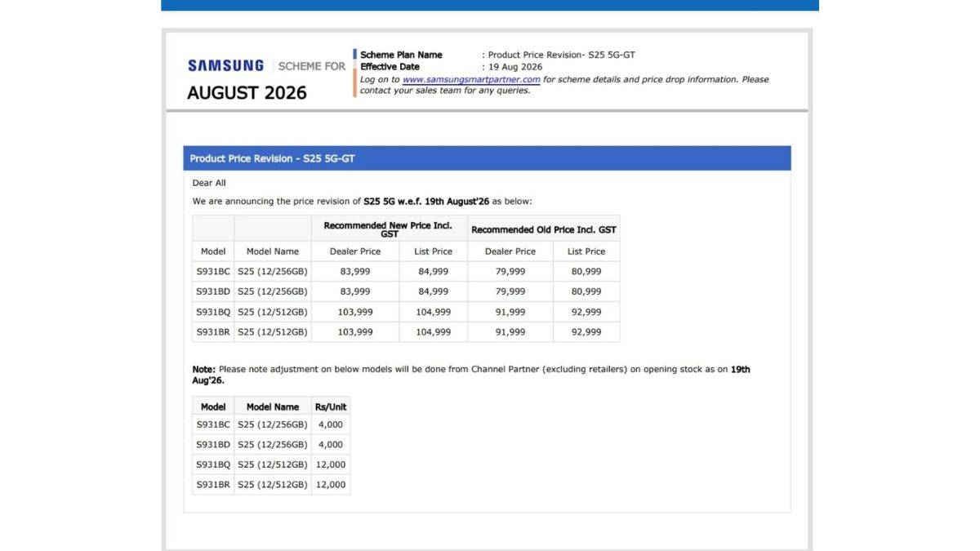The height and width of the screenshot is (551, 980).
Task: Click the 'Model' header in the price table
Action: pos(213,251)
